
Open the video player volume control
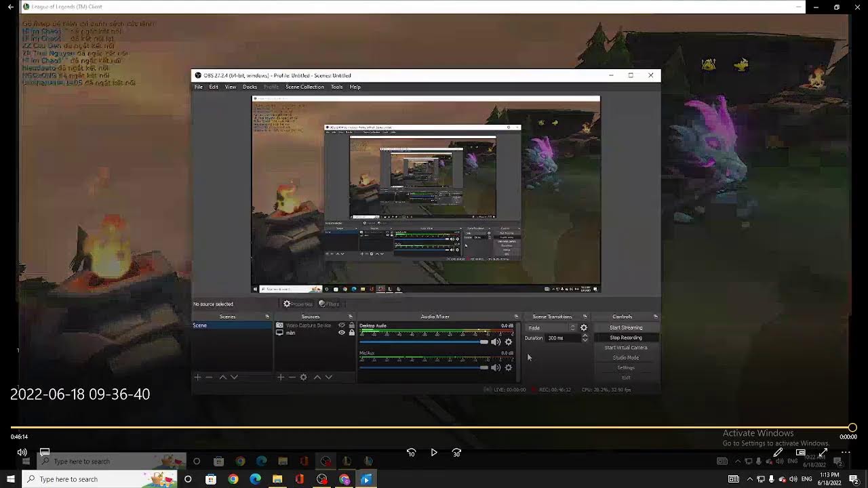[x=22, y=452]
